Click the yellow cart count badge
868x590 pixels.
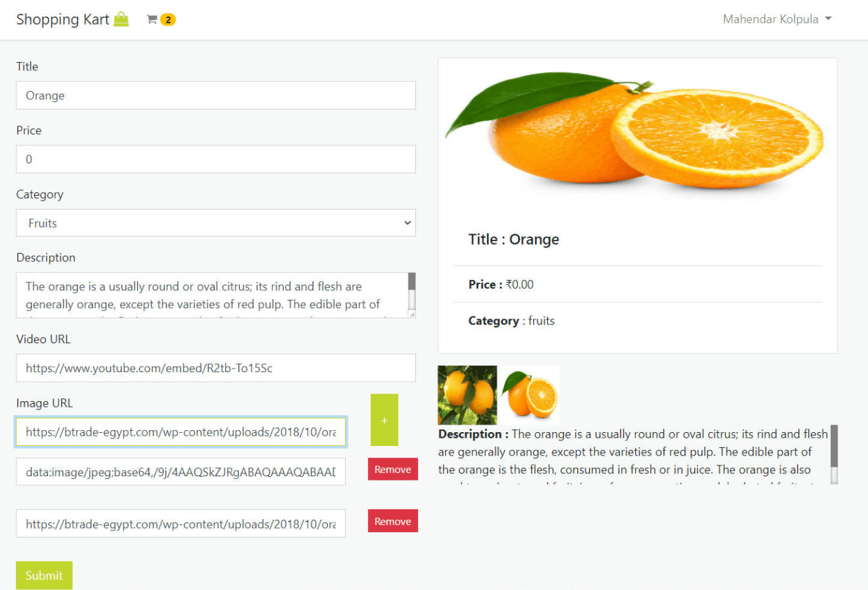pyautogui.click(x=168, y=19)
